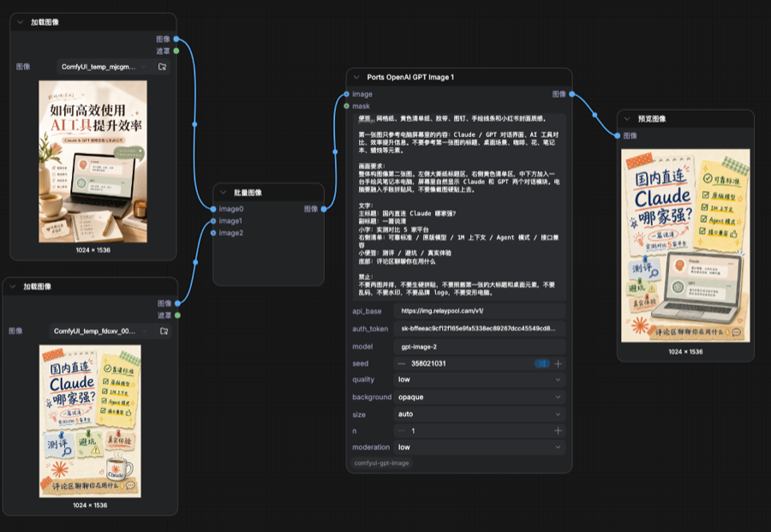Open the moderation dropdown set to low
The width and height of the screenshot is (771, 532).
480,447
